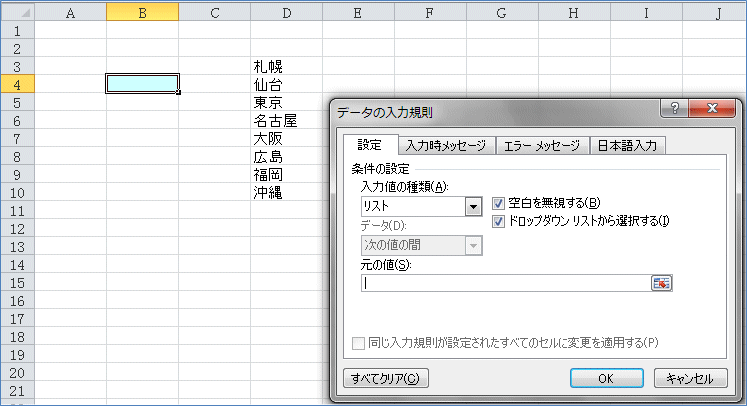Close the データの入力規則 dialog

click(x=713, y=109)
